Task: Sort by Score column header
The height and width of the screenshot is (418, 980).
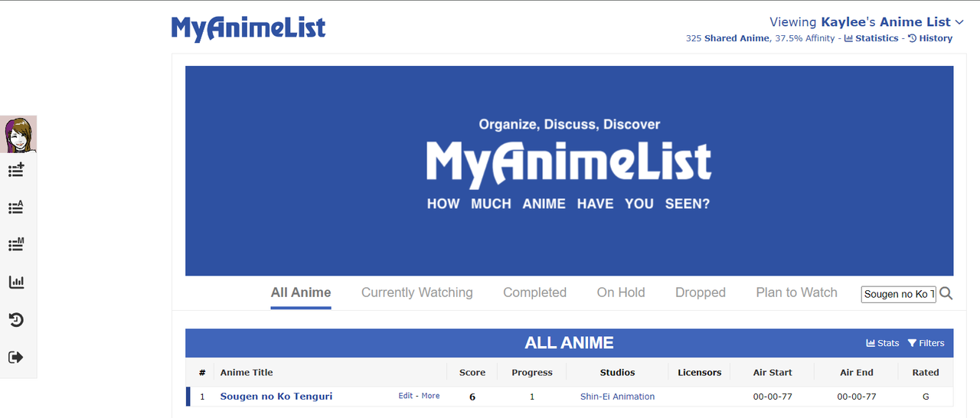Action: [472, 373]
